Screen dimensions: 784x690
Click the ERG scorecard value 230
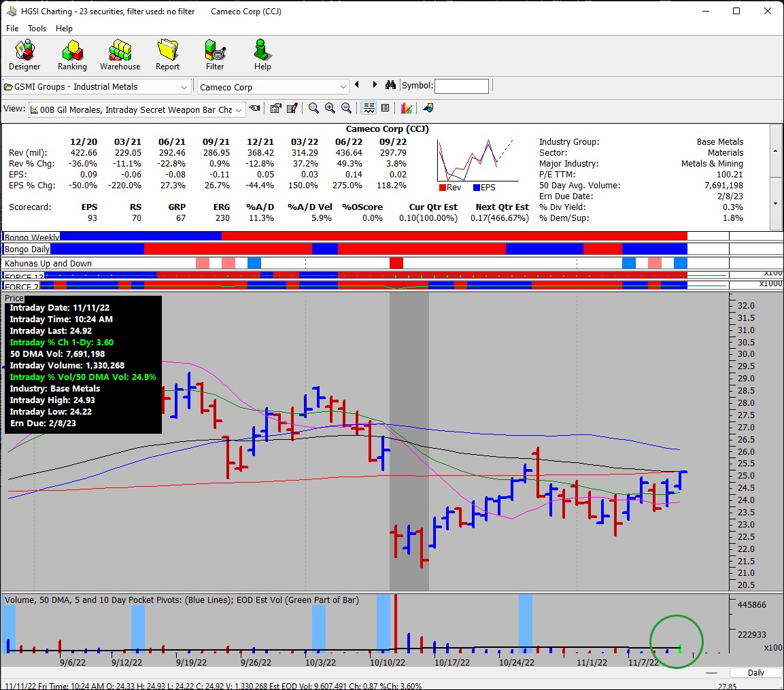[x=222, y=218]
